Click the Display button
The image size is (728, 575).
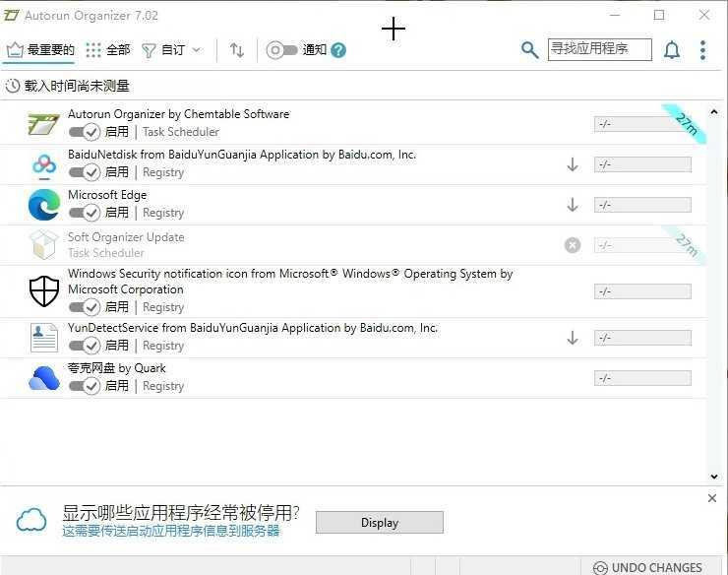(380, 523)
